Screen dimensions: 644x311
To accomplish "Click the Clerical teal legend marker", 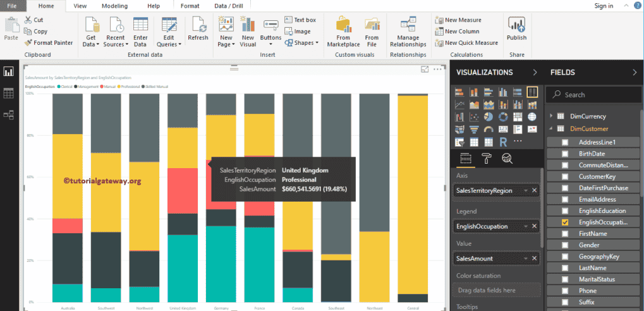I will click(59, 87).
